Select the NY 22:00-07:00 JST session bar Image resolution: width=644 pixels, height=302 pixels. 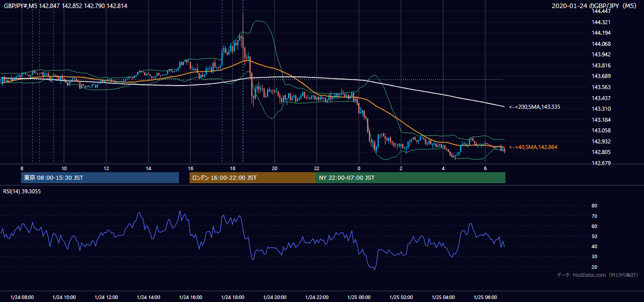[x=411, y=178]
